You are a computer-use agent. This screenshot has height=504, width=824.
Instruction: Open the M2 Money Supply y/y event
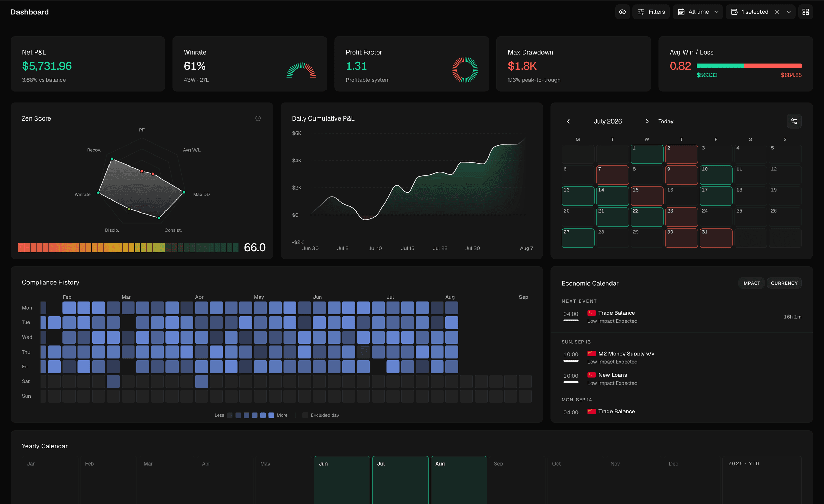click(x=682, y=357)
